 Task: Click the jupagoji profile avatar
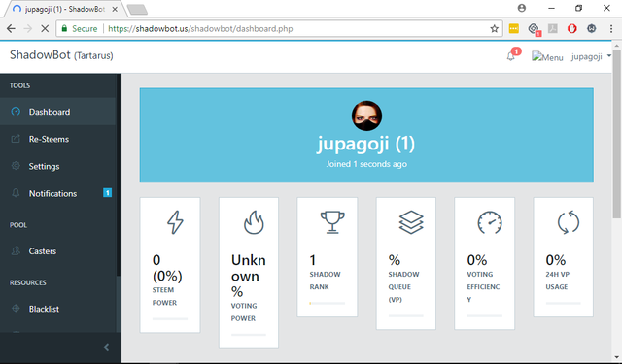366,116
